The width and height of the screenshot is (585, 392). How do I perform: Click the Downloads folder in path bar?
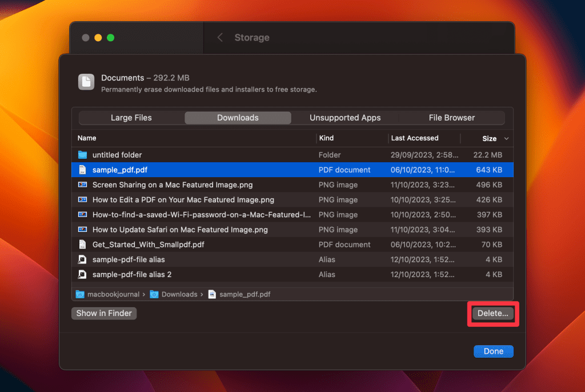pos(179,294)
